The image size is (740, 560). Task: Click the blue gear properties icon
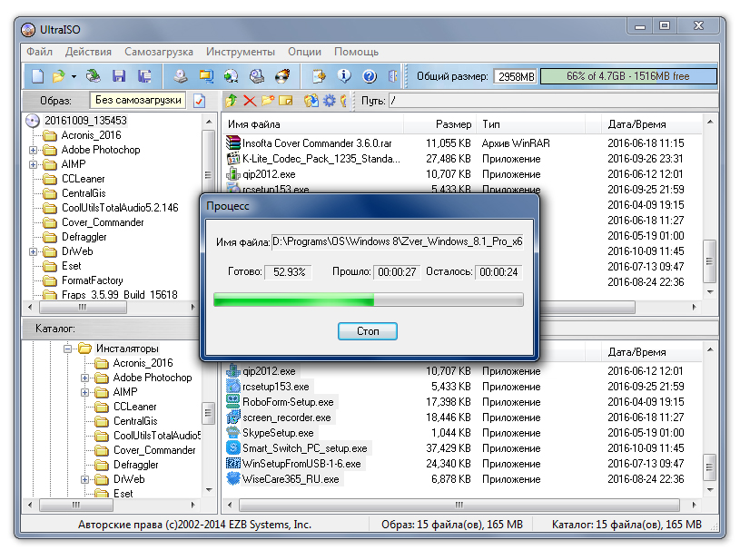point(330,101)
